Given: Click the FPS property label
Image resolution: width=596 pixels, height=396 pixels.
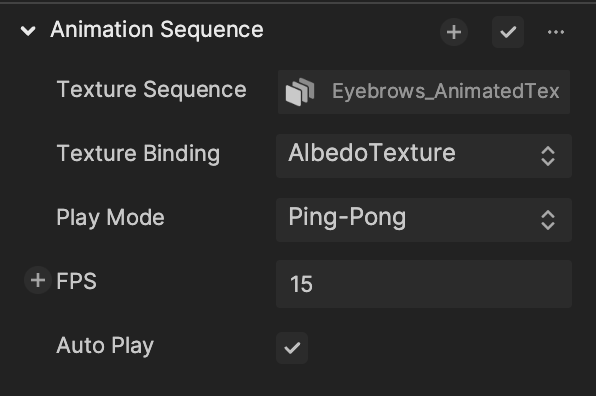Looking at the screenshot, I should pyautogui.click(x=76, y=282).
